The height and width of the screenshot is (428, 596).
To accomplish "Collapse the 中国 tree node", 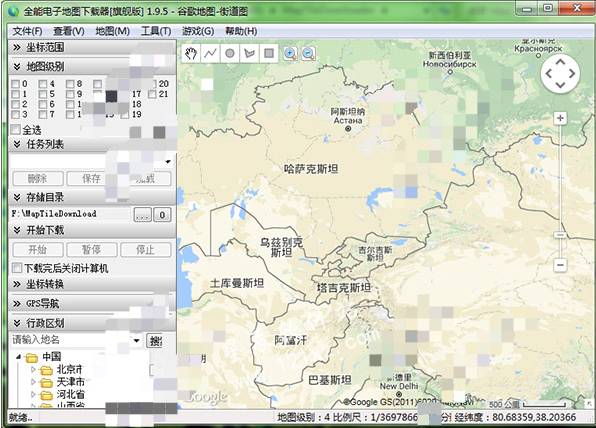I will tap(18, 357).
